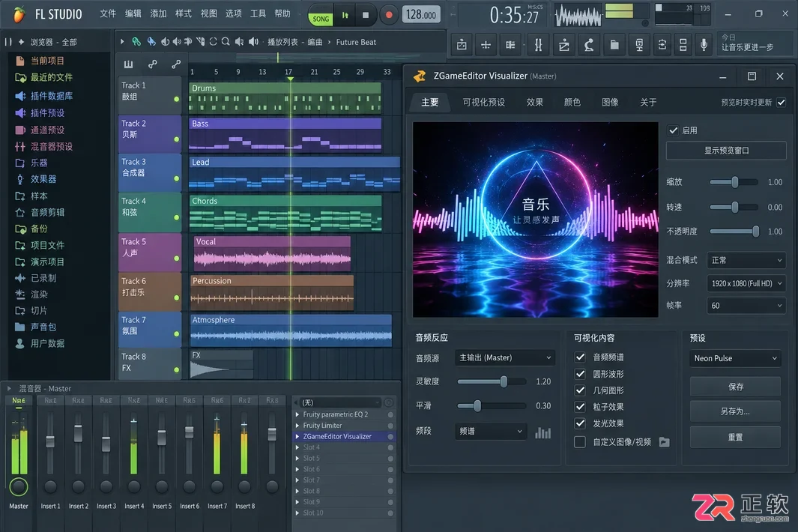The image size is (798, 532).
Task: Click the record button in transport bar
Action: tap(390, 15)
